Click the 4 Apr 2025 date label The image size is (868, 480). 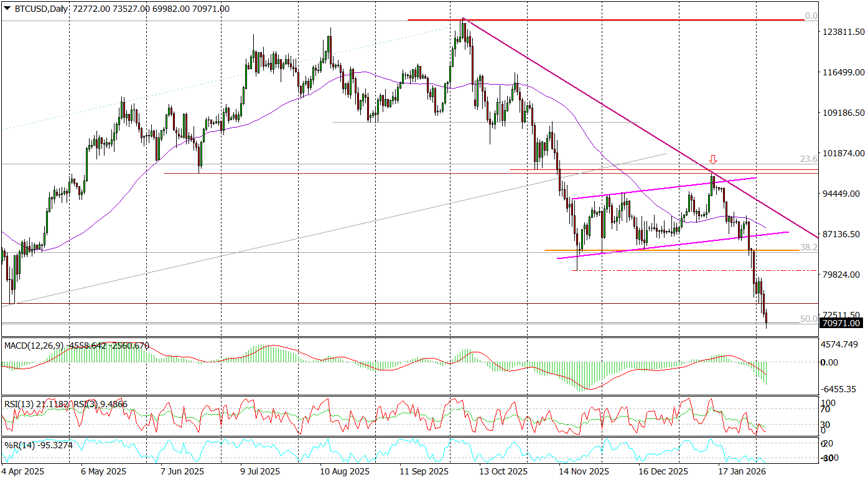click(24, 471)
